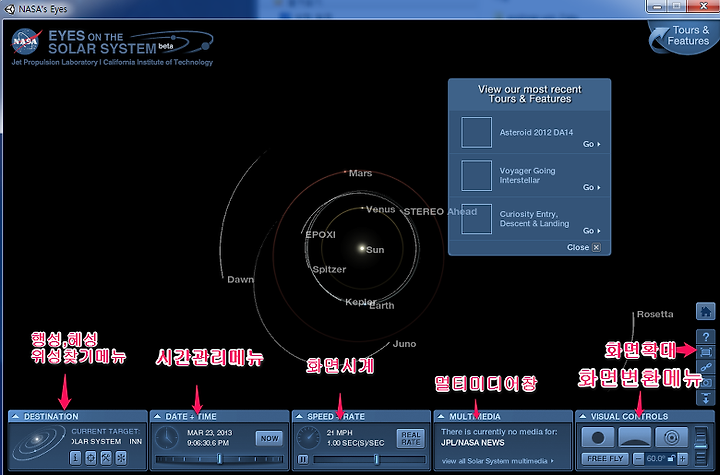Set time to NOW
This screenshot has height=475, width=720.
point(269,438)
